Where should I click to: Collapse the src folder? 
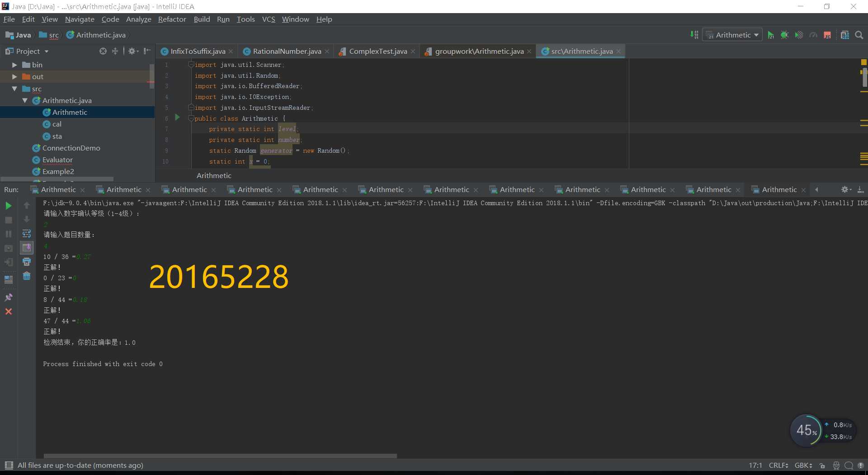pos(14,89)
